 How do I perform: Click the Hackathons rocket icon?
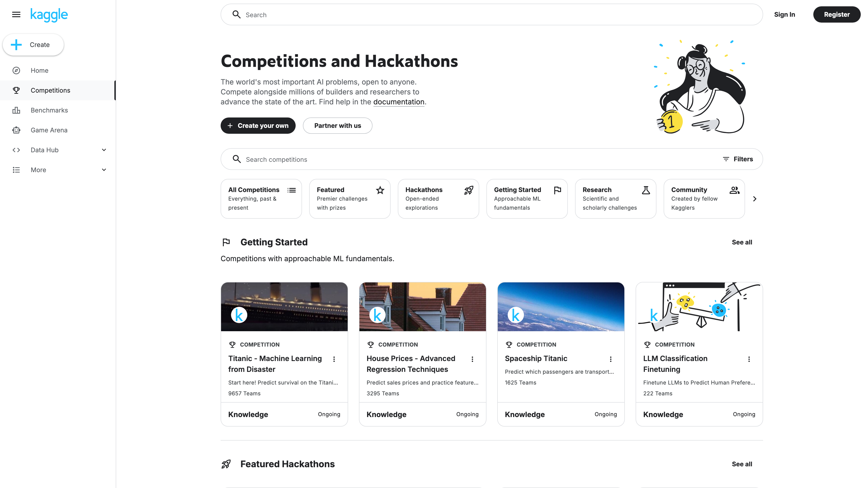(x=469, y=190)
